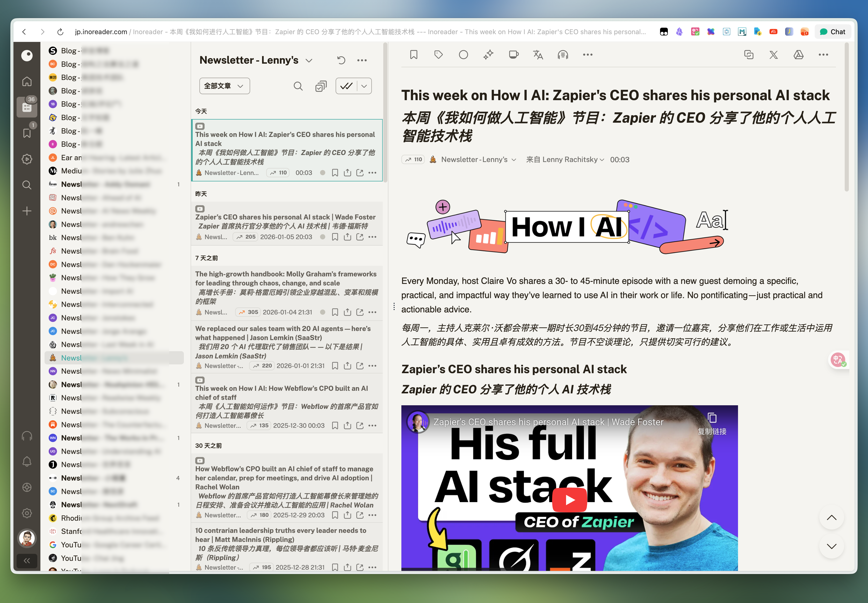Open the article headline link
The height and width of the screenshot is (603, 868).
pyautogui.click(x=615, y=95)
